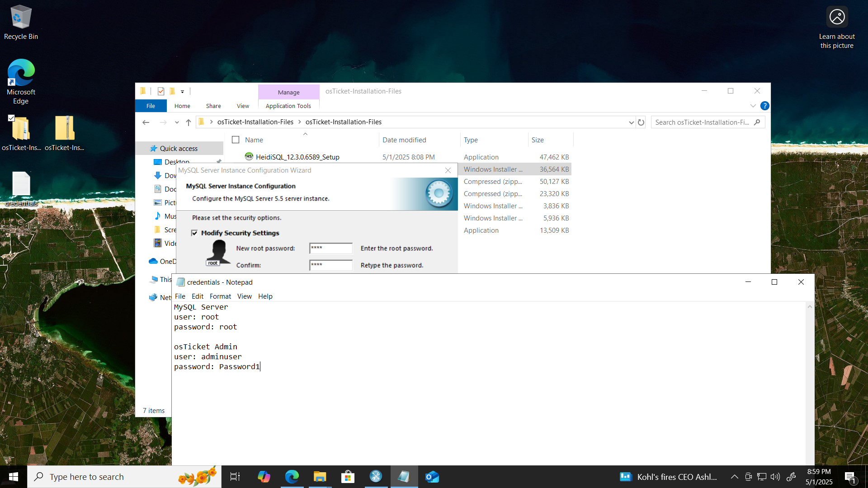Switch to the Share ribbon tab
The width and height of the screenshot is (868, 488).
[213, 106]
